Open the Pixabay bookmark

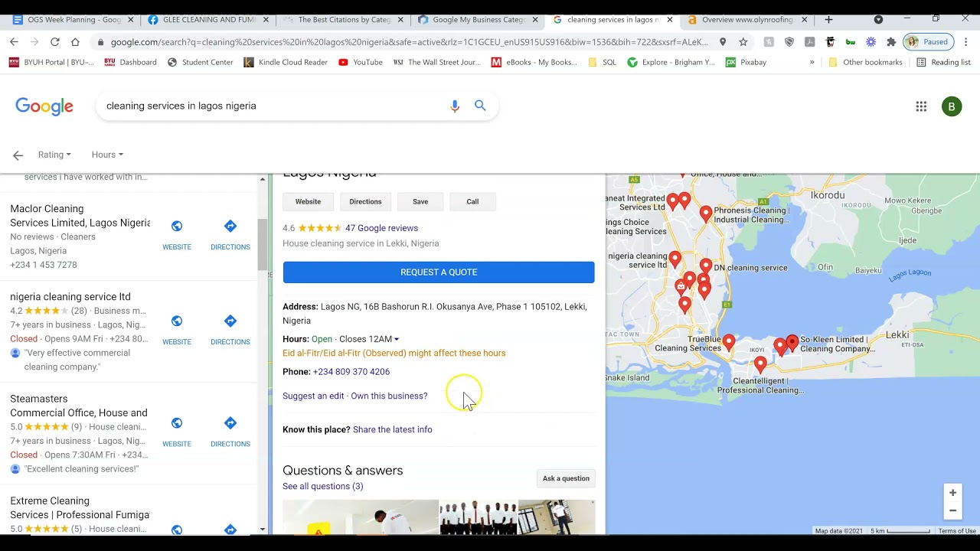click(746, 62)
